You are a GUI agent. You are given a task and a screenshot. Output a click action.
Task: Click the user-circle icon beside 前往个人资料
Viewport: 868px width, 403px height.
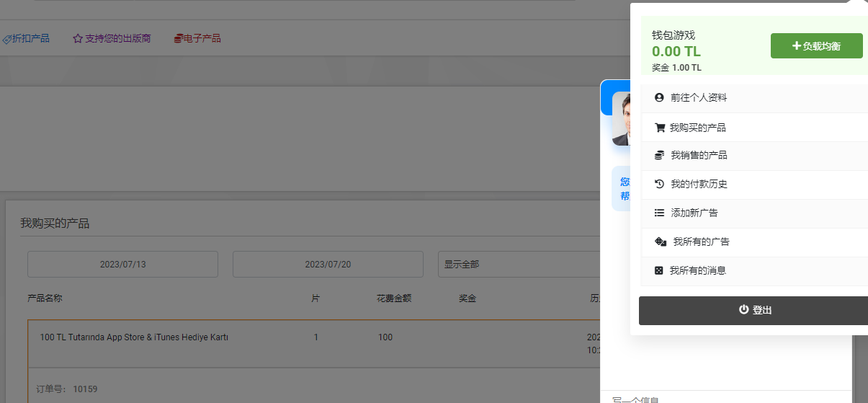click(659, 97)
